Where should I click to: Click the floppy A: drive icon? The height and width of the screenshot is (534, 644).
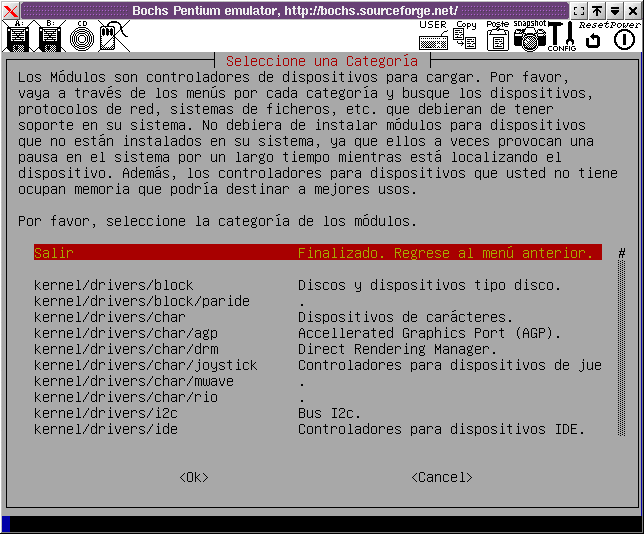(17, 37)
